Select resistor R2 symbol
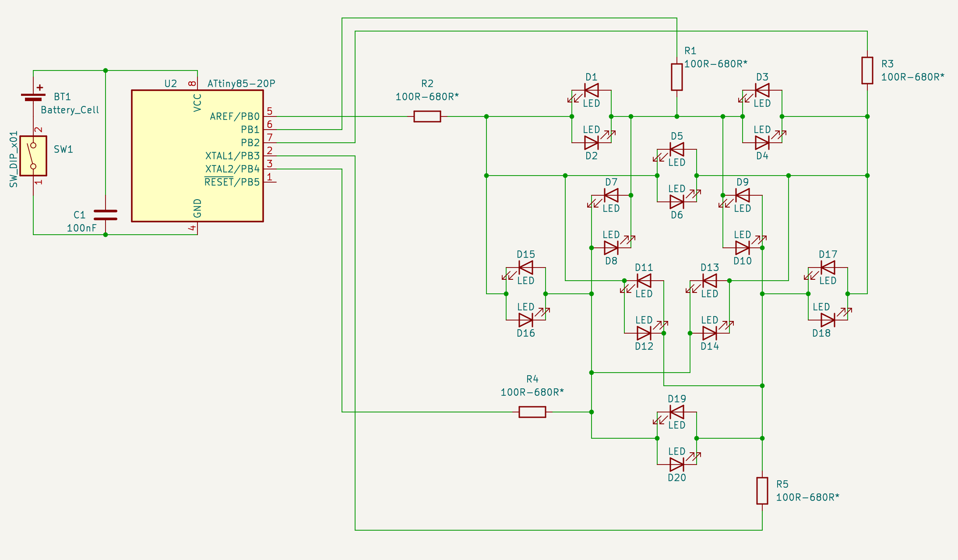958x560 pixels. (x=427, y=116)
